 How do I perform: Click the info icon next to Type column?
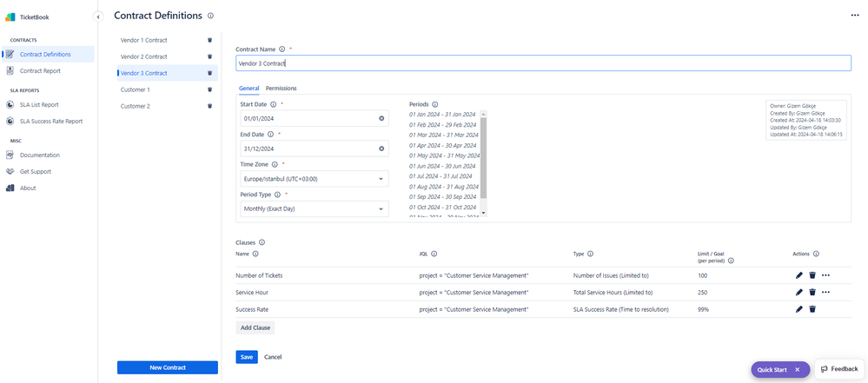point(590,254)
